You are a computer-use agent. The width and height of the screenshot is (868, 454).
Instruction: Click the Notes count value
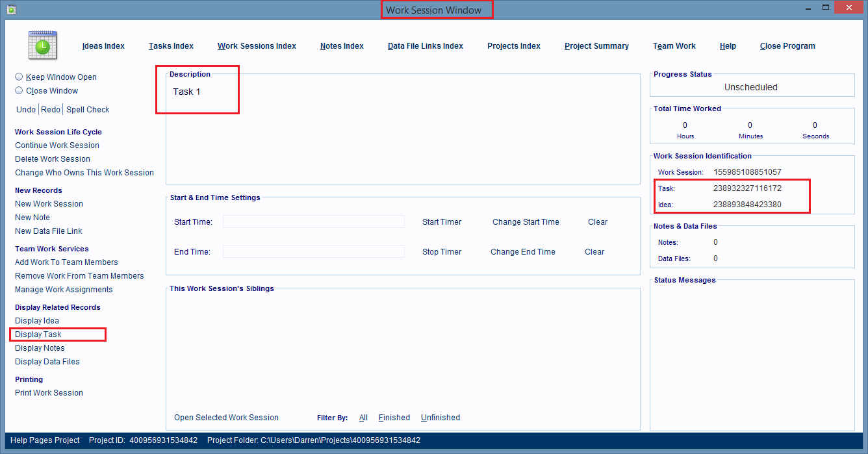coord(715,242)
